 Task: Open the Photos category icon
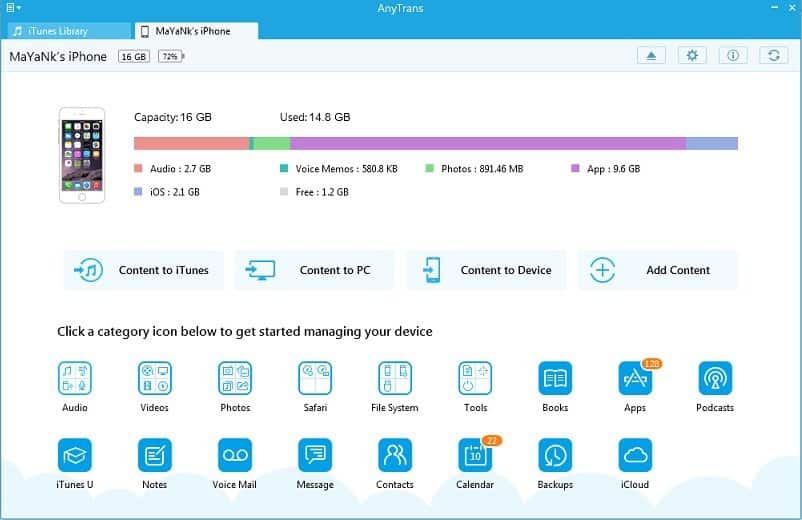[235, 378]
